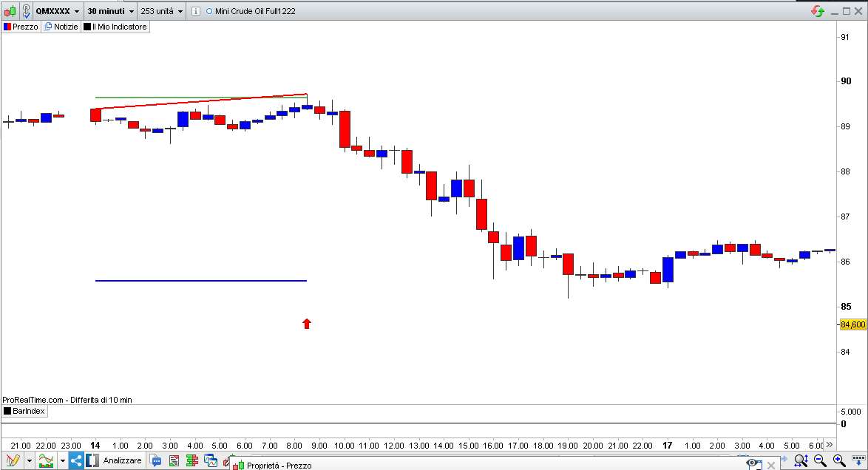Open the QMXXXX ticker dropdown
The image size is (868, 470).
click(58, 11)
